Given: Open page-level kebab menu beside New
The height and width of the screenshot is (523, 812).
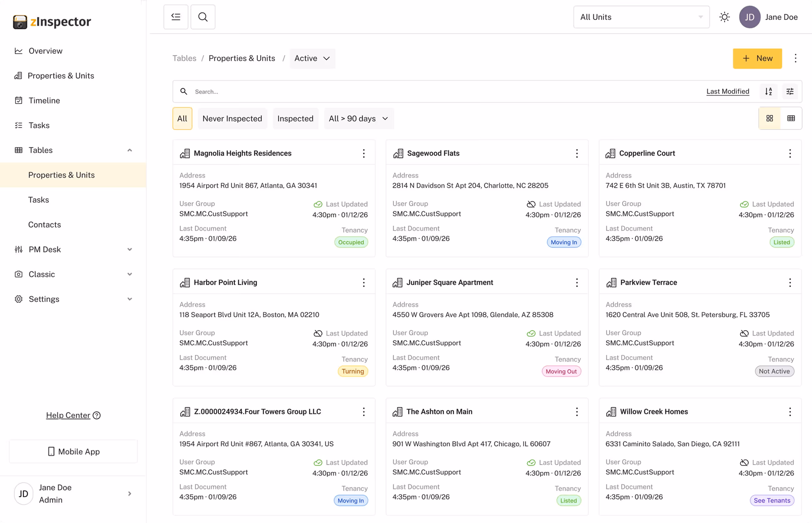Looking at the screenshot, I should click(795, 58).
